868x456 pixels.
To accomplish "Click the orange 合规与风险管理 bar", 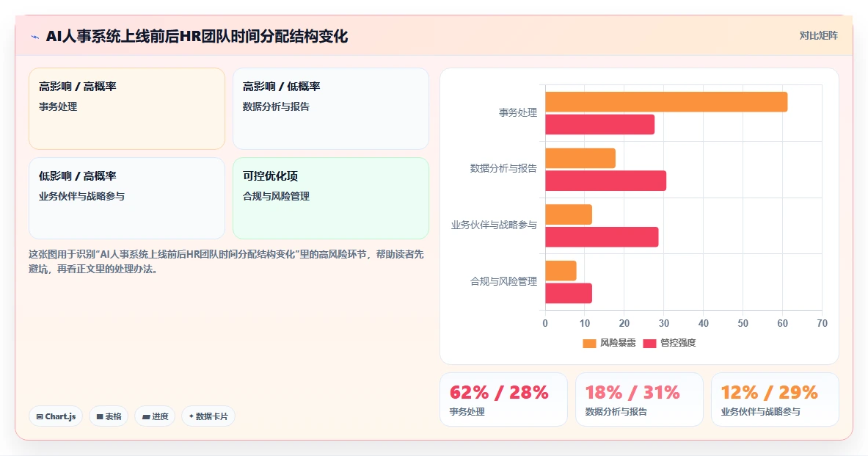I will pos(561,271).
